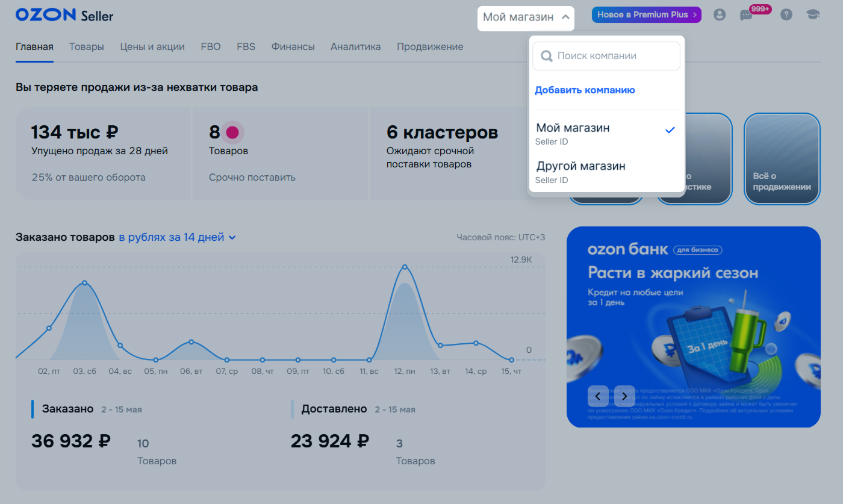Click the pink dot next to 8 товаров
This screenshot has height=504, width=843.
232,132
